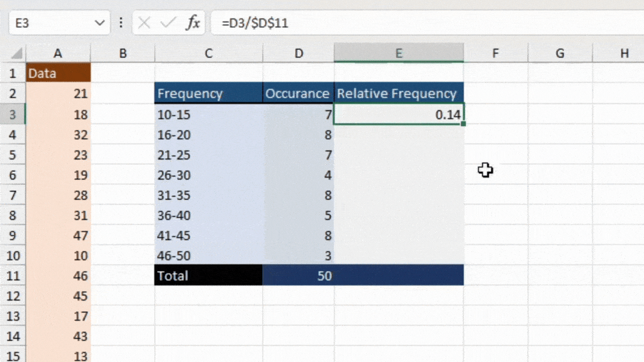
Task: Click the vertical ellipsis beside the Name Box
Action: 121,23
